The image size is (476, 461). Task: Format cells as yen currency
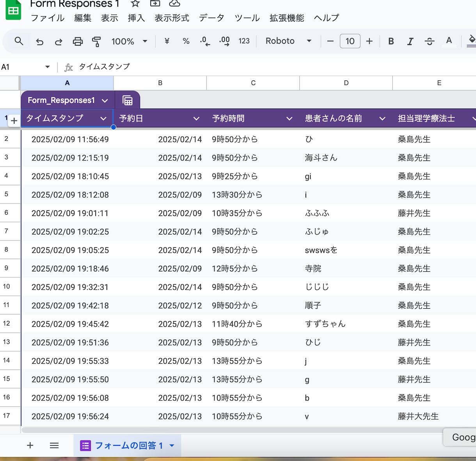pyautogui.click(x=167, y=41)
